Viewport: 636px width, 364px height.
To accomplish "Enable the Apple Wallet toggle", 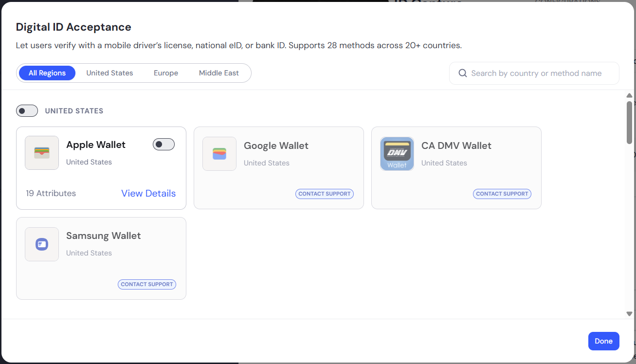I will point(164,145).
